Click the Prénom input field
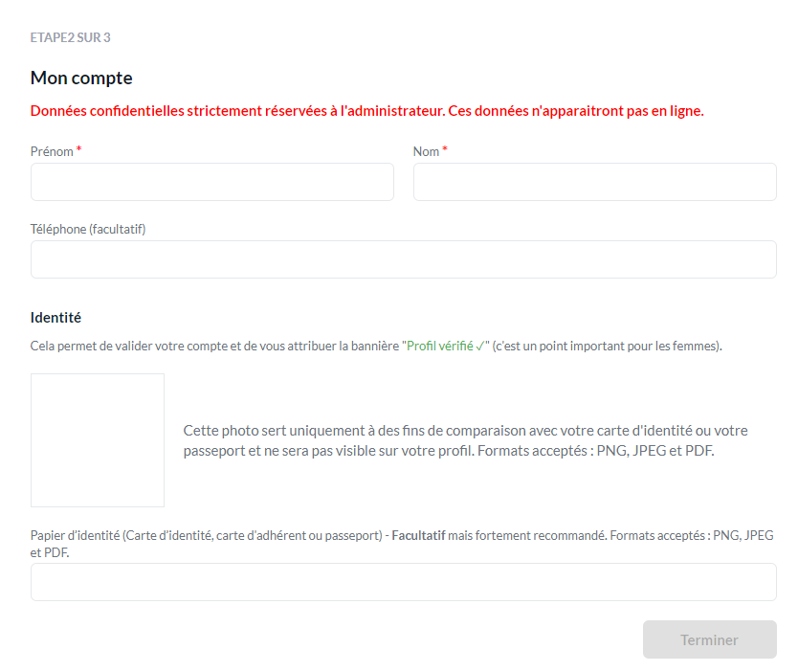This screenshot has width=798, height=672. point(212,182)
